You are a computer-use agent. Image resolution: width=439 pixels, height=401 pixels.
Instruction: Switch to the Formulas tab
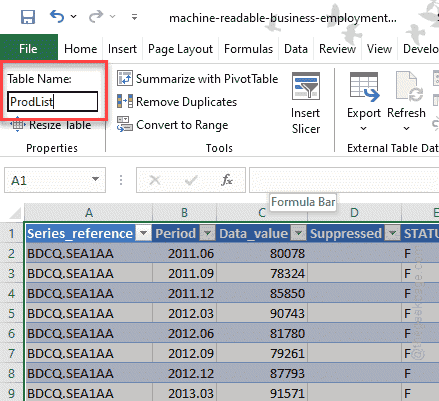(x=248, y=49)
